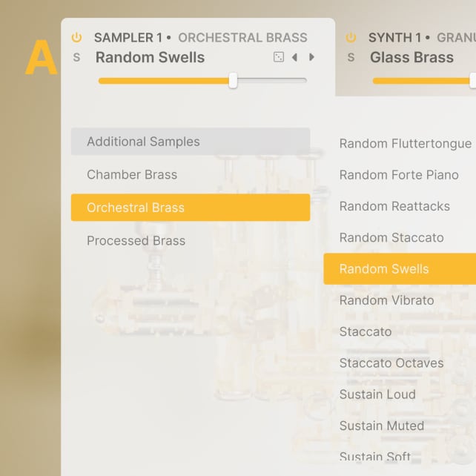This screenshot has height=476, width=476.
Task: Toggle Sampler 1 power button
Action: (76, 37)
